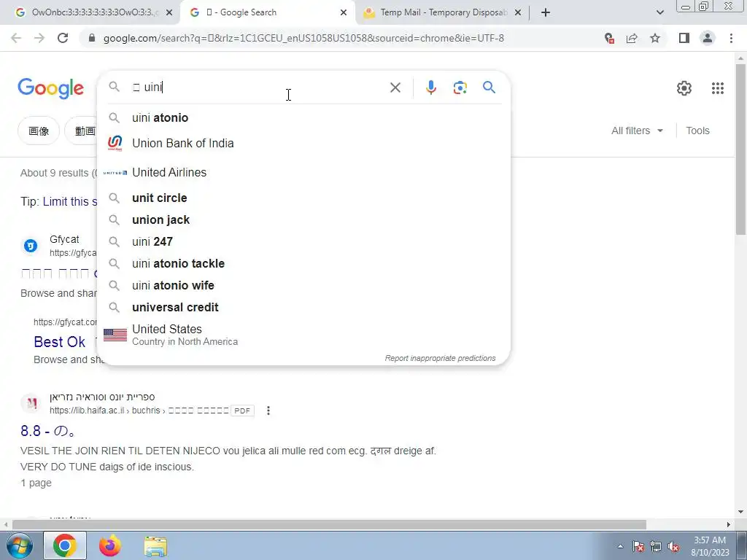Click the blue search magnifier button
Screen dimensions: 747x560
489,87
